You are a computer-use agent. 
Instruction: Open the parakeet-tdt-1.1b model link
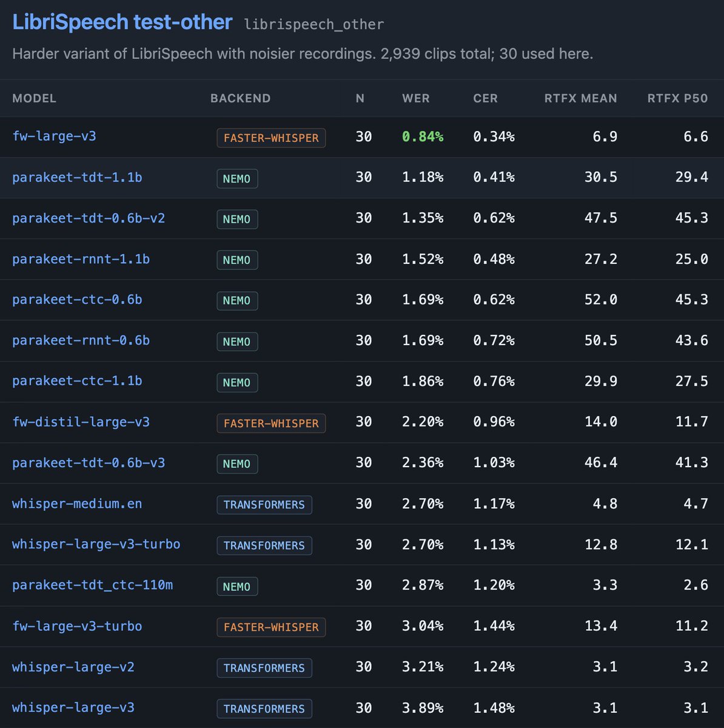tap(77, 177)
